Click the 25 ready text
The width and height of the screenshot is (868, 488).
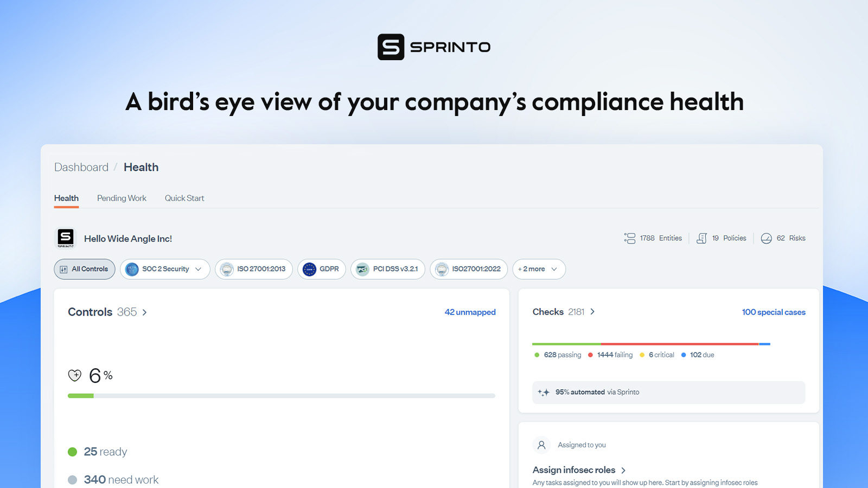pyautogui.click(x=105, y=452)
